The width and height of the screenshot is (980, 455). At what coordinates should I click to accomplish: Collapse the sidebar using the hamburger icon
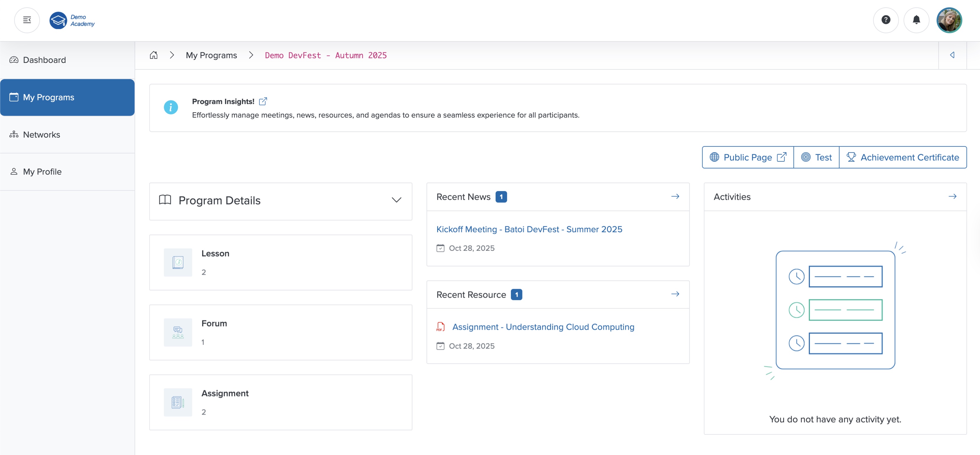click(x=27, y=20)
